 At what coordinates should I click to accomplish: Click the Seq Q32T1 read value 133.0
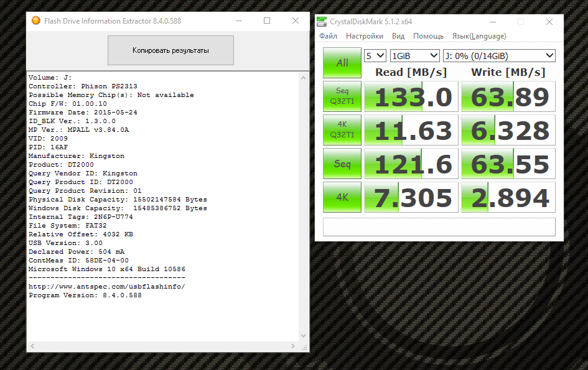411,96
